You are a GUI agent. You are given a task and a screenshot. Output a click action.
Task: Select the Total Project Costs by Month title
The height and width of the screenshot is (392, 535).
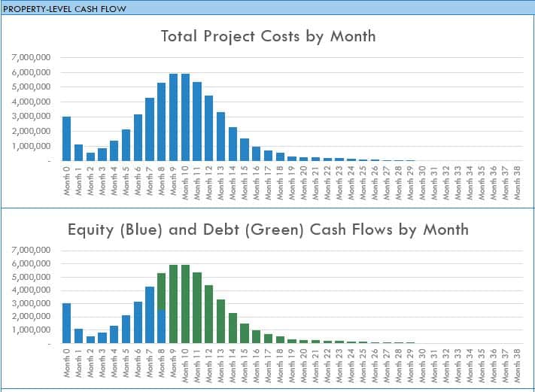(x=269, y=36)
